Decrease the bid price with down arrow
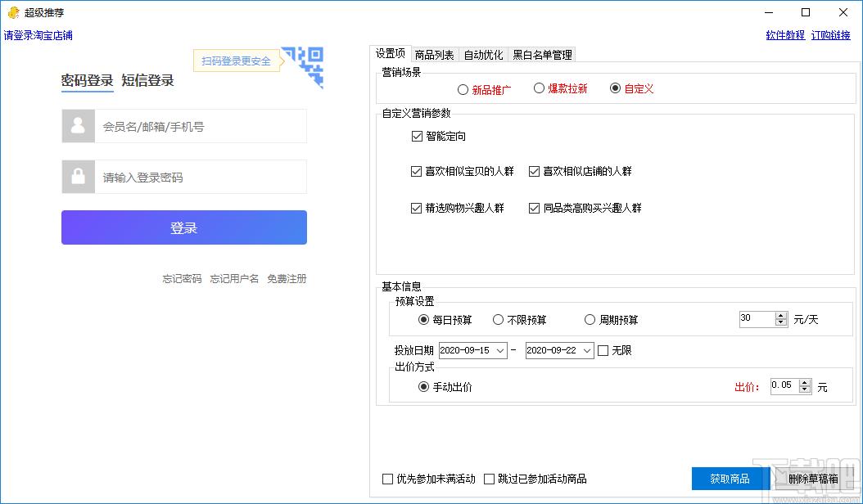 pos(805,390)
